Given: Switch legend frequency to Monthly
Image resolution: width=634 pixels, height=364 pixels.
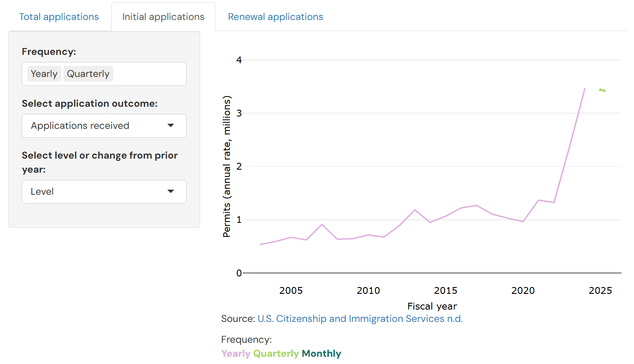Looking at the screenshot, I should (x=321, y=353).
